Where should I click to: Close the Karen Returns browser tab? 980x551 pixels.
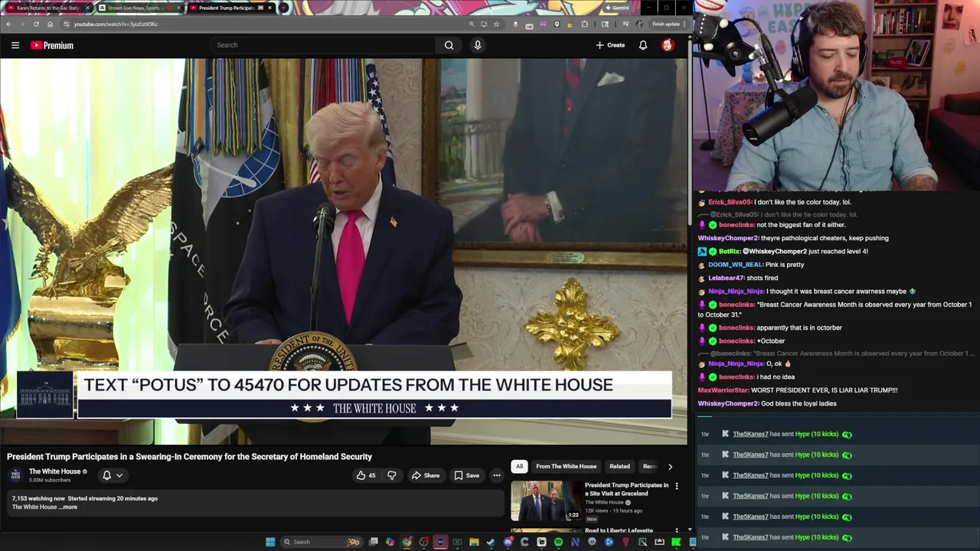point(87,8)
